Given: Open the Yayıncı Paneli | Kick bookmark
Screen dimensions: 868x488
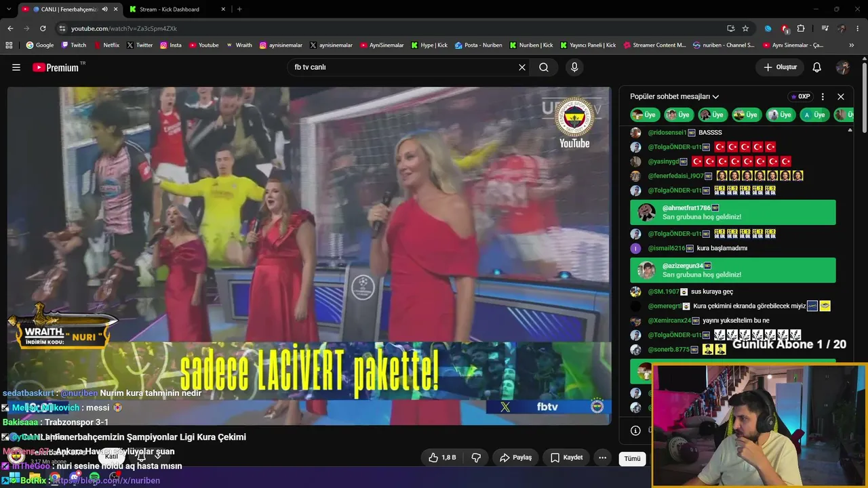Looking at the screenshot, I should (x=588, y=45).
